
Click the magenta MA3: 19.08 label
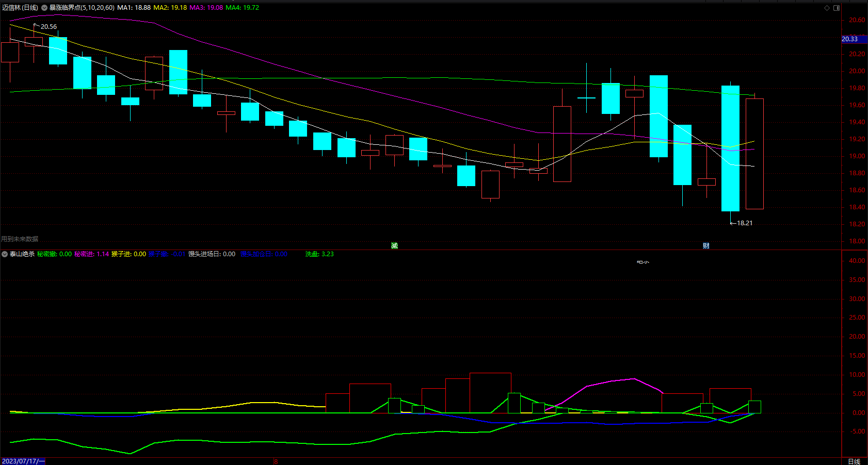206,8
